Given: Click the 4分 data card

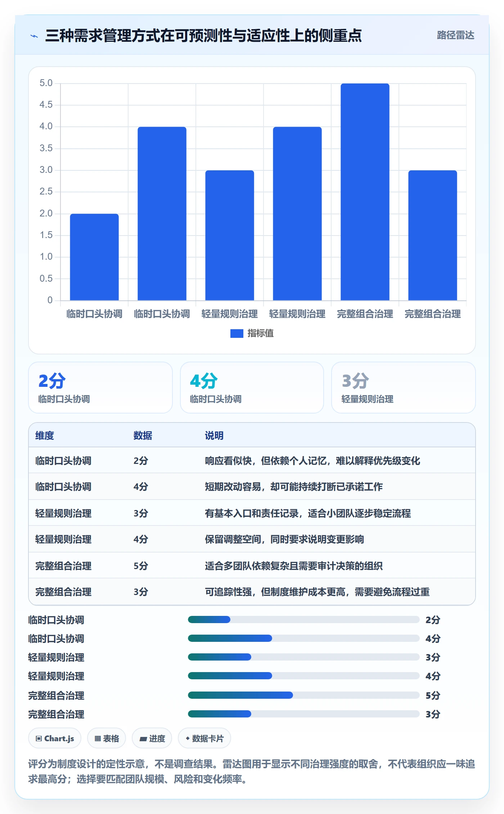Looking at the screenshot, I should (252, 388).
